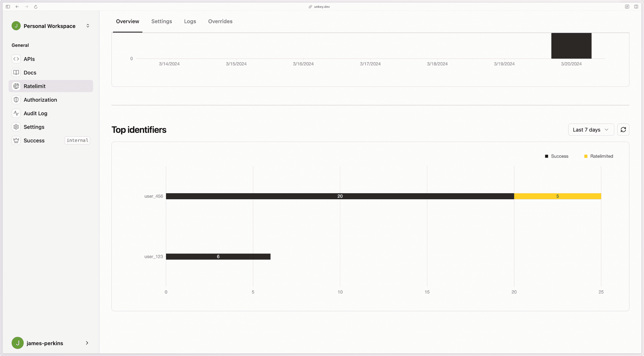The width and height of the screenshot is (644, 356).
Task: Switch to the Logs tab
Action: pos(190,21)
